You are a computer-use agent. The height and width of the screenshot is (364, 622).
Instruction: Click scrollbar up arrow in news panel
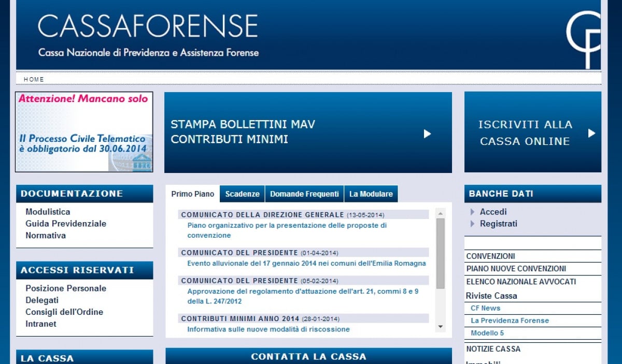(x=441, y=213)
